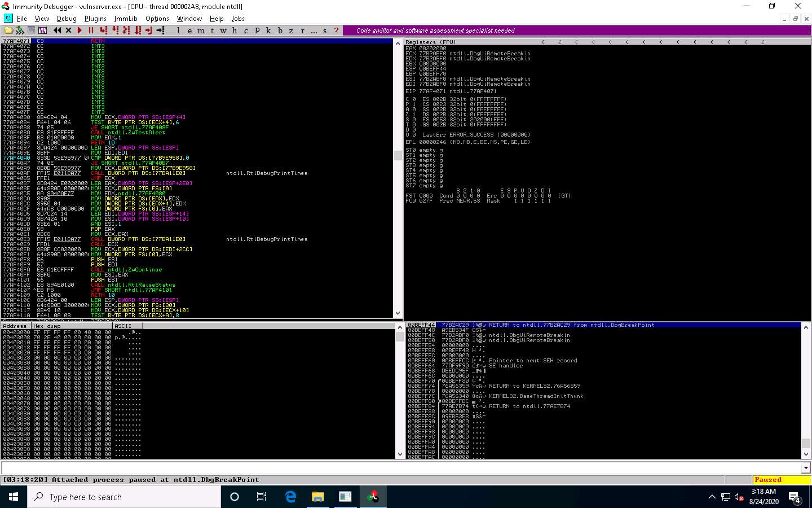Show CPU window with the 'c' button
The image size is (812, 508).
click(246, 30)
